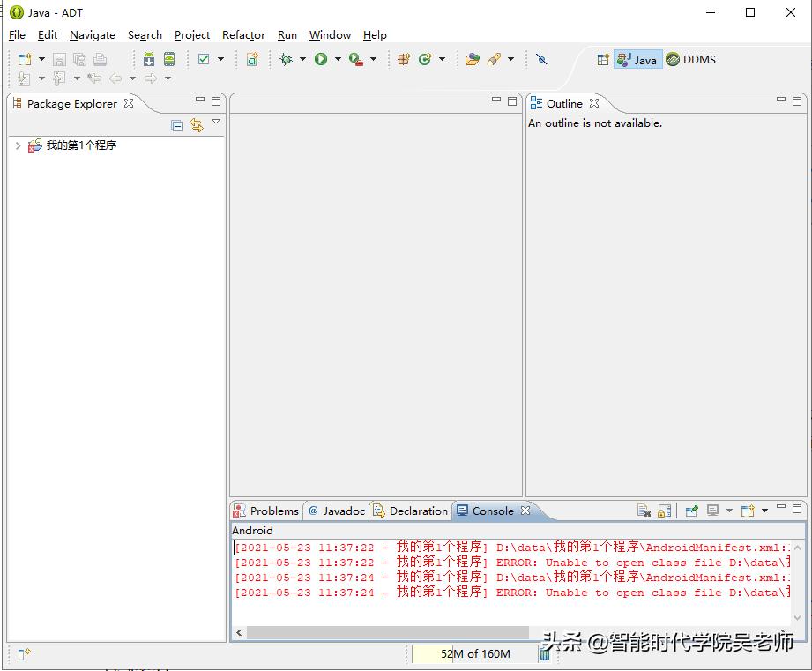Screen dimensions: 812x671
Task: Open Package Explorer view menu triangle
Action: tap(216, 123)
